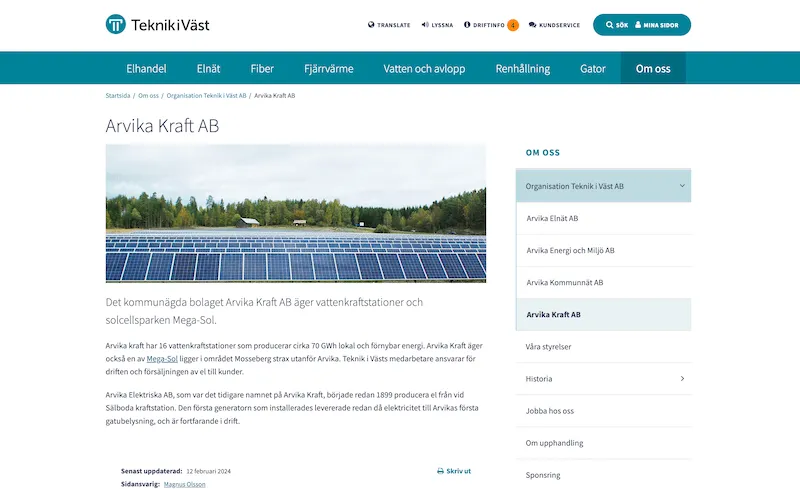The image size is (800, 489).
Task: Select the Om oss menu tab
Action: click(653, 68)
